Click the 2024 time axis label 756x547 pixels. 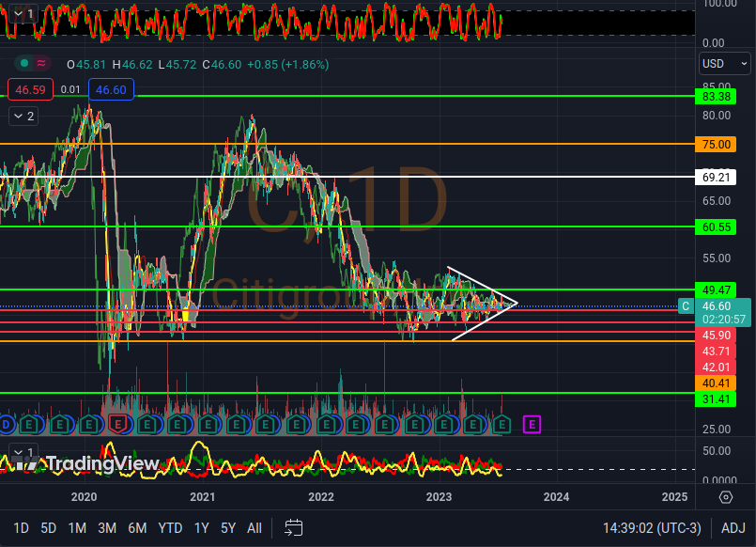(556, 497)
